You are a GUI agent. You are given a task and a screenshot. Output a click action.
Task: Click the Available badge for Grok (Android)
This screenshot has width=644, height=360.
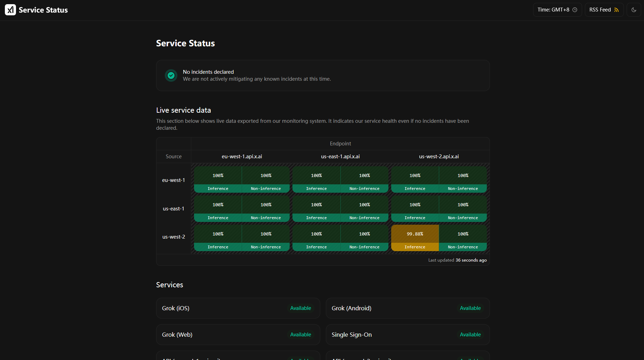(x=470, y=308)
